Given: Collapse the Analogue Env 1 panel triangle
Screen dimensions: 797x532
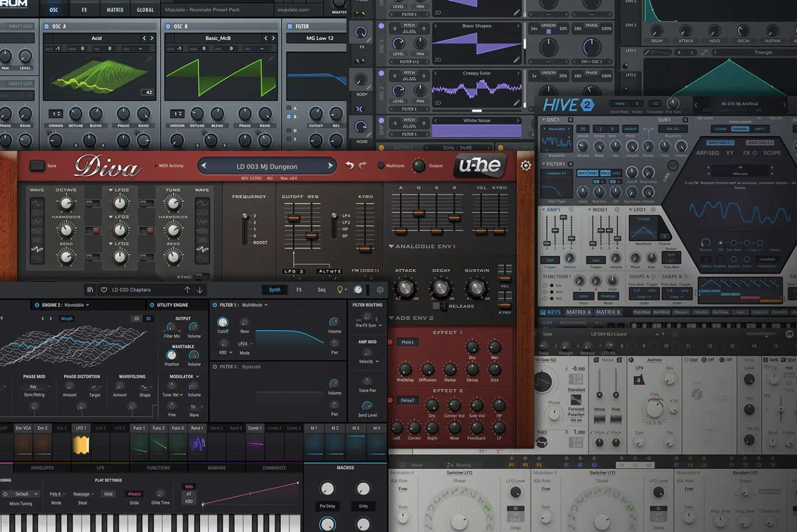Looking at the screenshot, I should click(391, 246).
